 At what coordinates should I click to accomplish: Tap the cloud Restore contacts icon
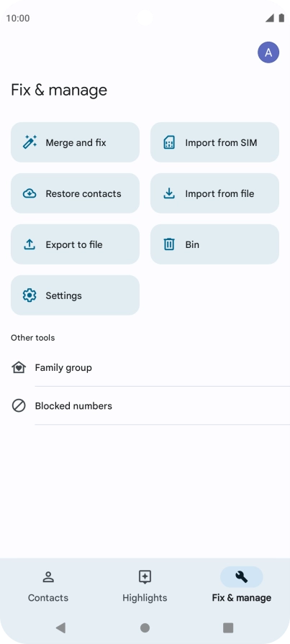30,193
